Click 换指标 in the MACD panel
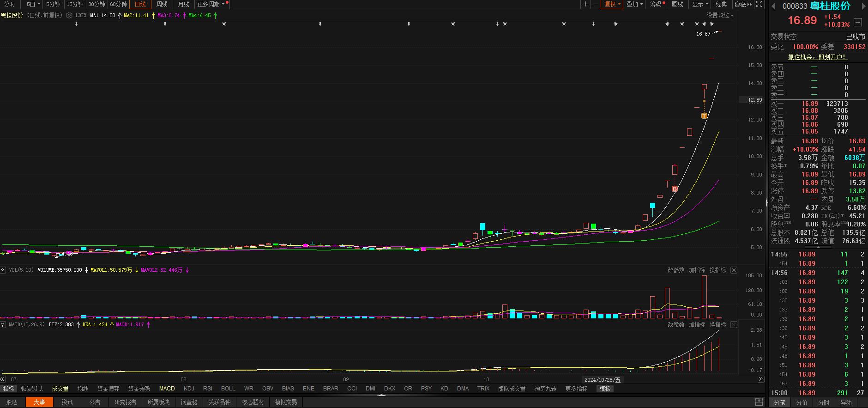The height and width of the screenshot is (408, 868). tap(717, 324)
